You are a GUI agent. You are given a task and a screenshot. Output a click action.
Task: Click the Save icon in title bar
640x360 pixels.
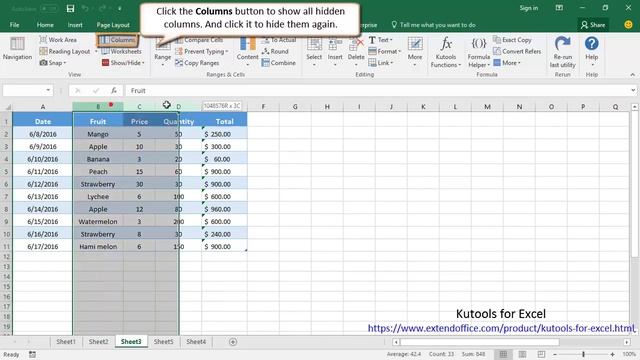pyautogui.click(x=70, y=8)
